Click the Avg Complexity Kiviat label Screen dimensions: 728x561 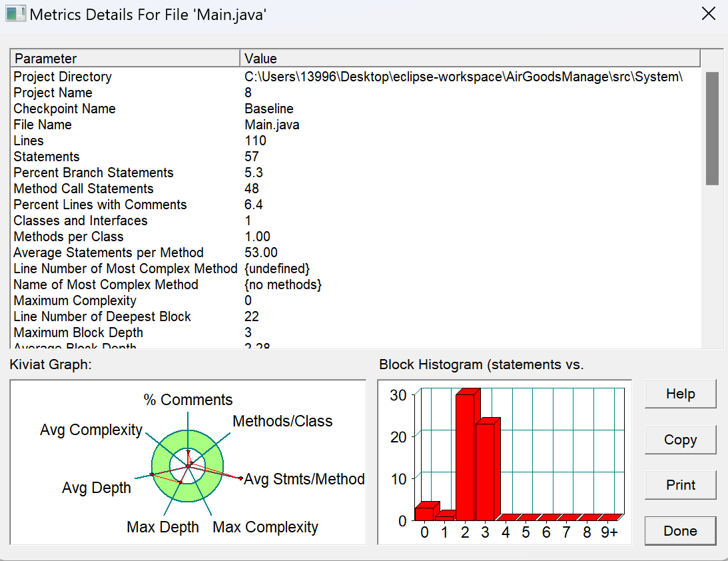[91, 430]
